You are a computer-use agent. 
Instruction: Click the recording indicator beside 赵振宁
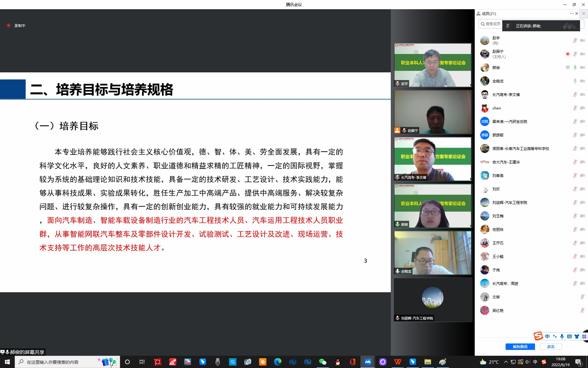(x=567, y=54)
